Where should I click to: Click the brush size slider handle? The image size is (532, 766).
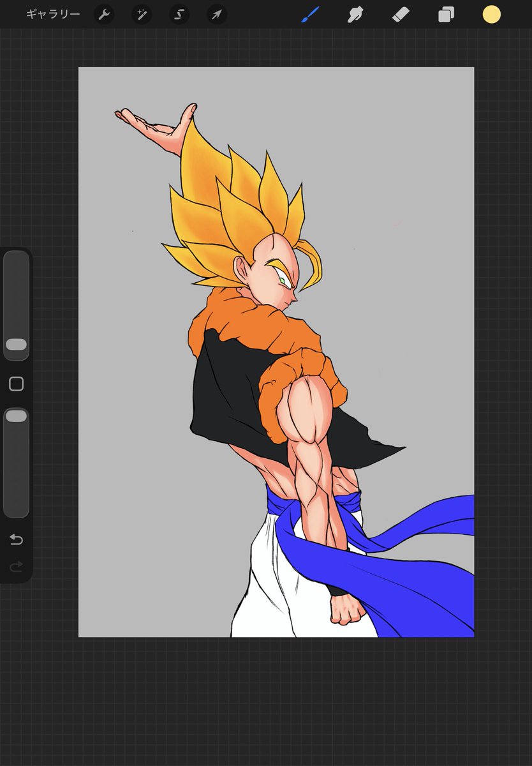coord(16,345)
